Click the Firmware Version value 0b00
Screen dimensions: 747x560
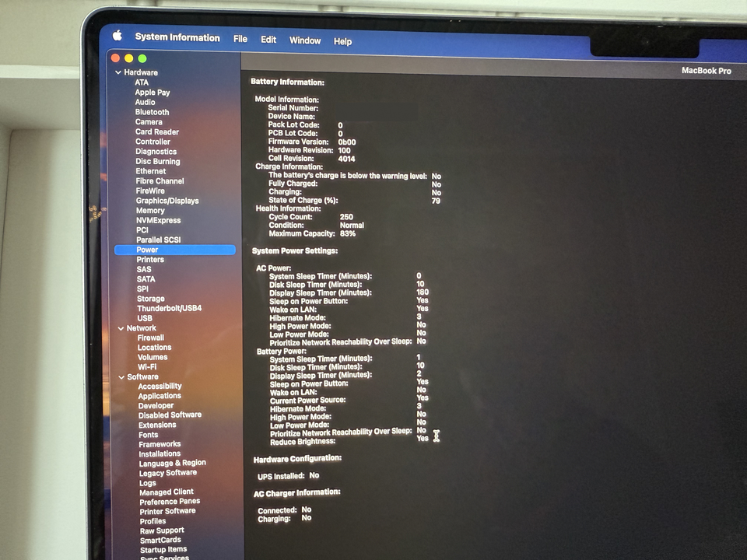[x=347, y=142]
